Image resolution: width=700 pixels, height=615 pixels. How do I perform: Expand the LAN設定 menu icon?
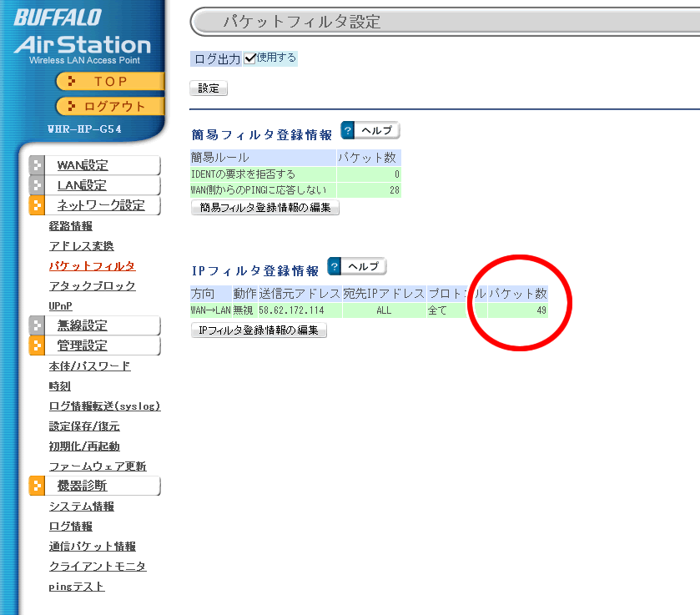pos(37,185)
